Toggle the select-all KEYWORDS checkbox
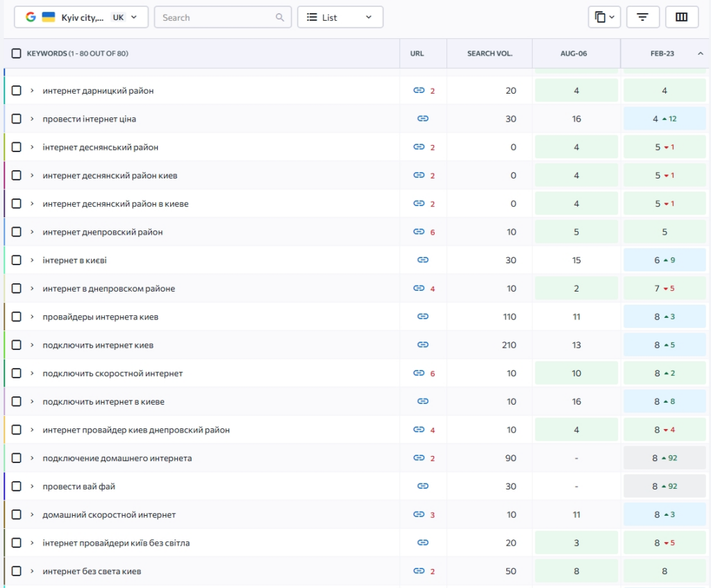Viewport: 711px width, 588px height. click(17, 53)
